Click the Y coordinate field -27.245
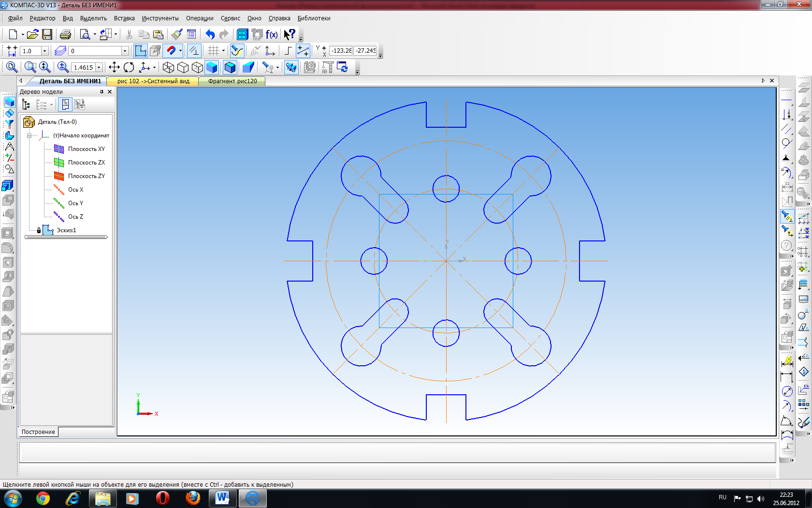This screenshot has width=812, height=508. (365, 51)
